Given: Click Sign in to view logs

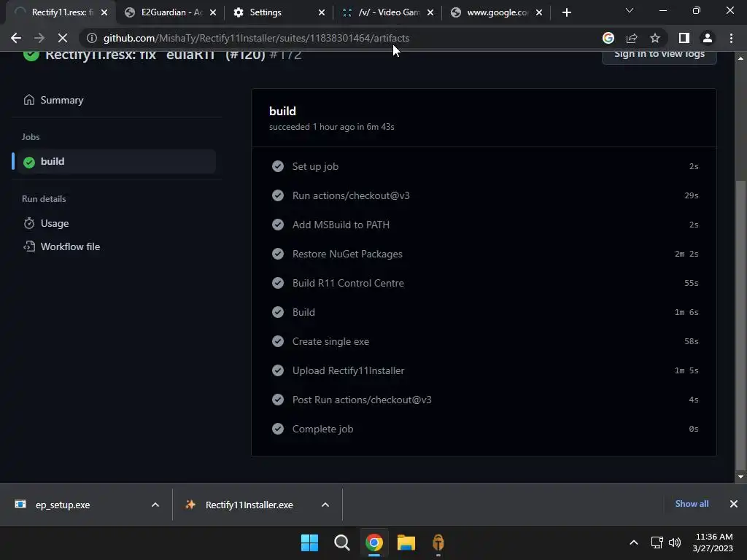Looking at the screenshot, I should click(x=659, y=56).
